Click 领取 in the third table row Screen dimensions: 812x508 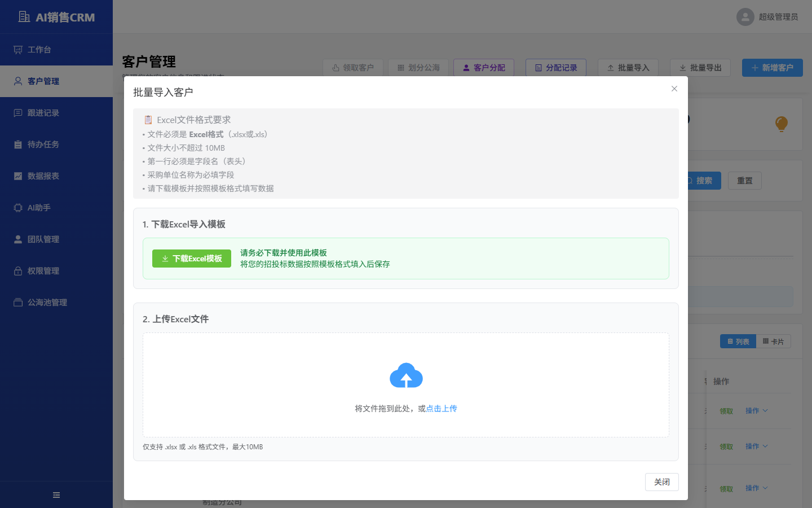coord(726,489)
